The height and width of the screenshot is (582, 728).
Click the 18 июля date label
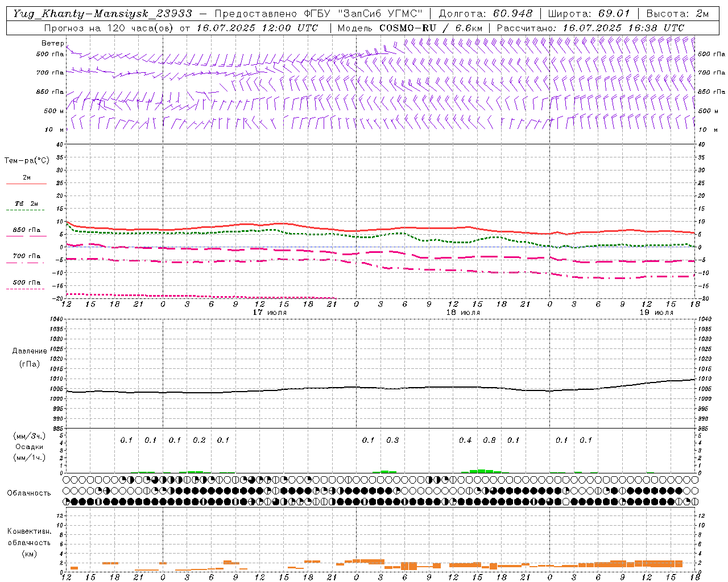click(x=463, y=313)
